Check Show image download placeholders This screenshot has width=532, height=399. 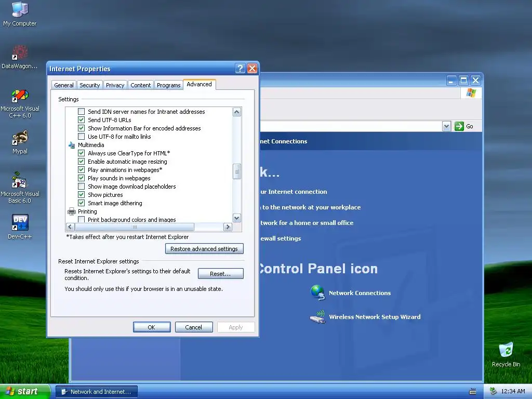(81, 187)
